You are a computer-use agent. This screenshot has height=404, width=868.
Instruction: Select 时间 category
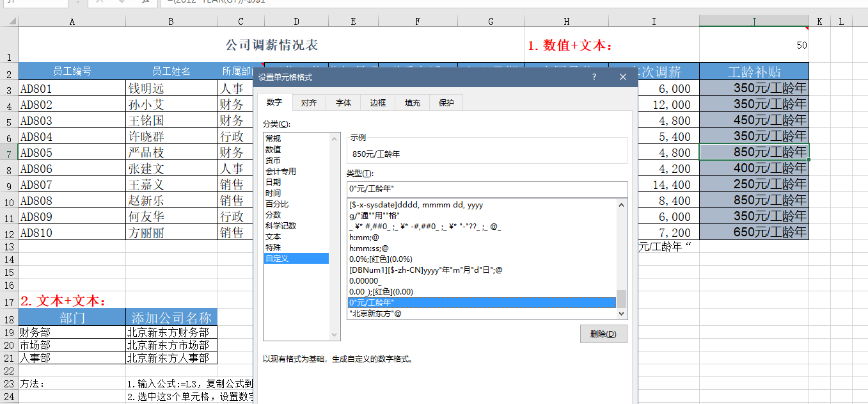(296, 193)
